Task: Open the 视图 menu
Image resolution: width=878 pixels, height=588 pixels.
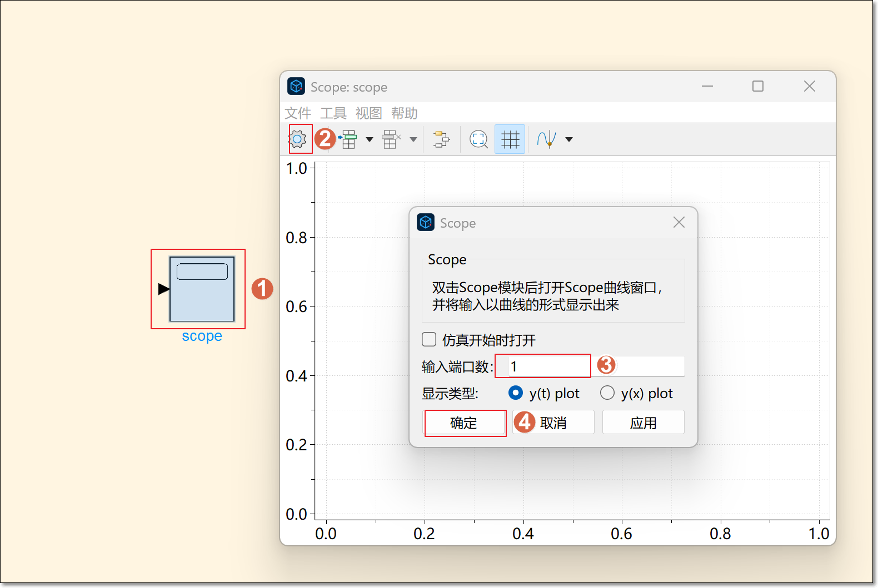Action: pos(369,113)
